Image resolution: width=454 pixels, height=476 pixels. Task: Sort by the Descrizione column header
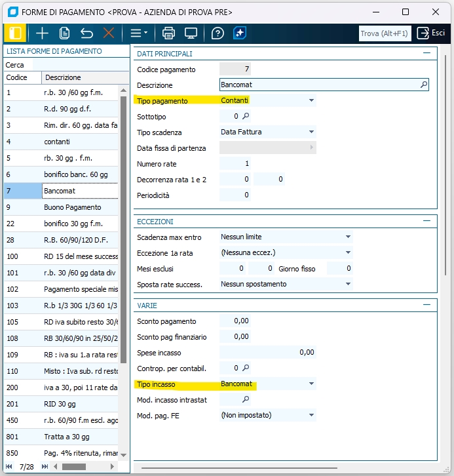[85, 77]
